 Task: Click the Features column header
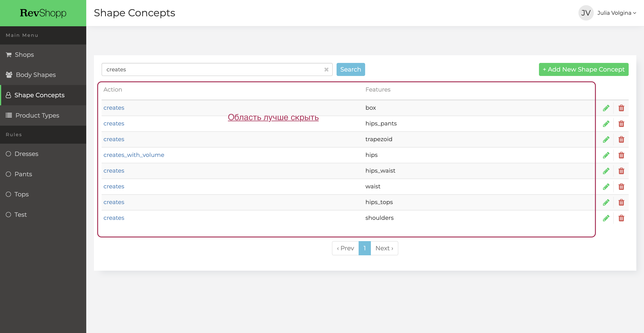[x=378, y=90]
